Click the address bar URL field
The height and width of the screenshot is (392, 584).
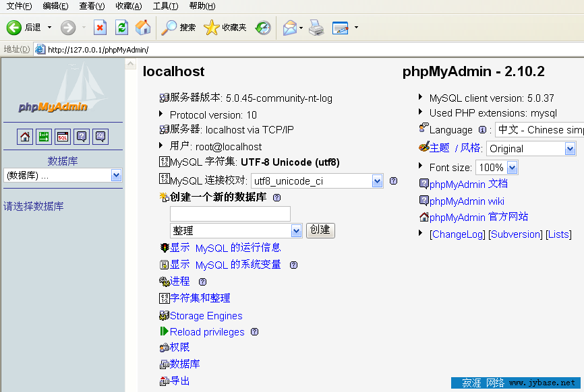309,49
